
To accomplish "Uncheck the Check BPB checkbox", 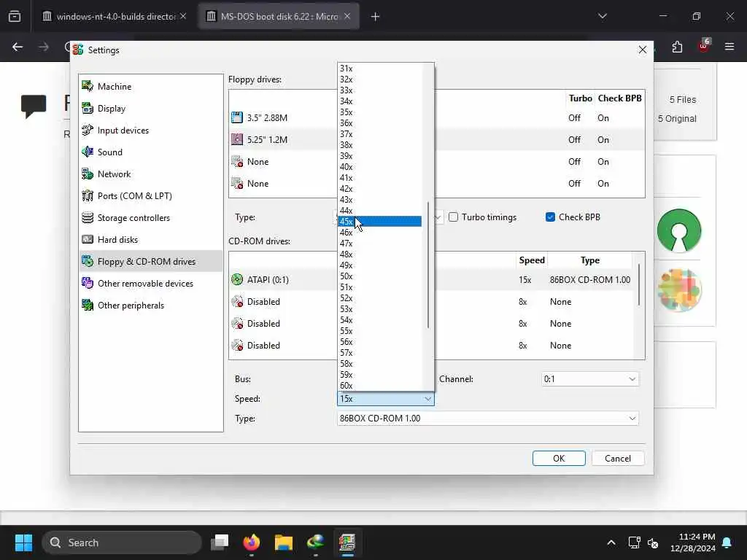I will pyautogui.click(x=550, y=217).
